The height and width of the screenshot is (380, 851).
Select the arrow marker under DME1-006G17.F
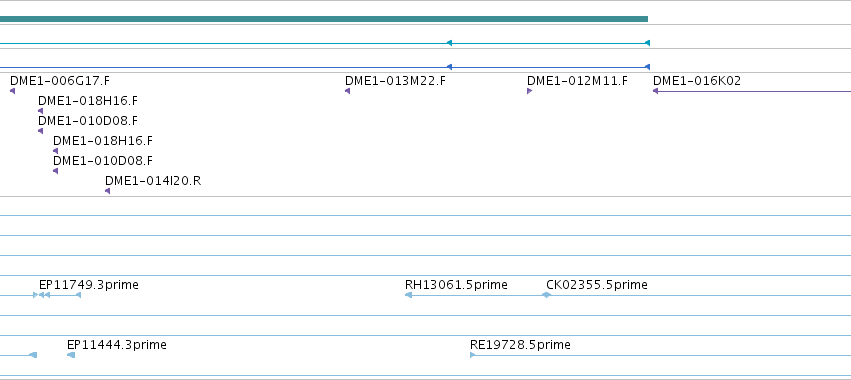[12, 91]
